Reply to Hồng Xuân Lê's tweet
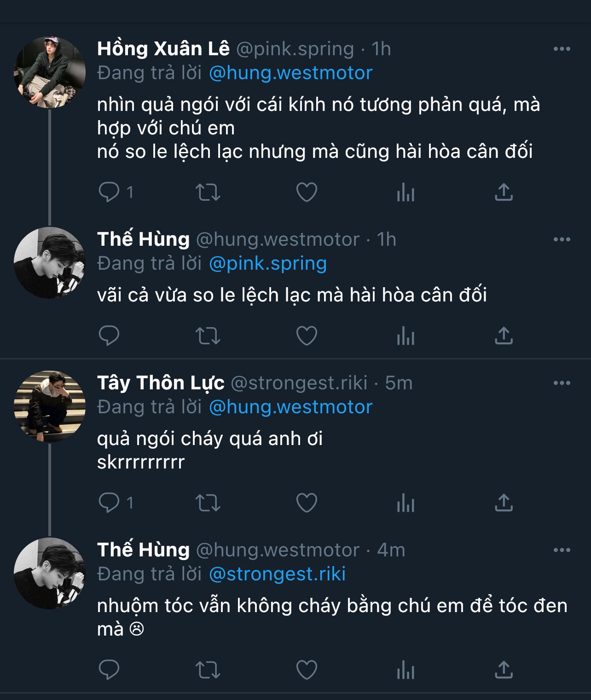 click(x=109, y=192)
